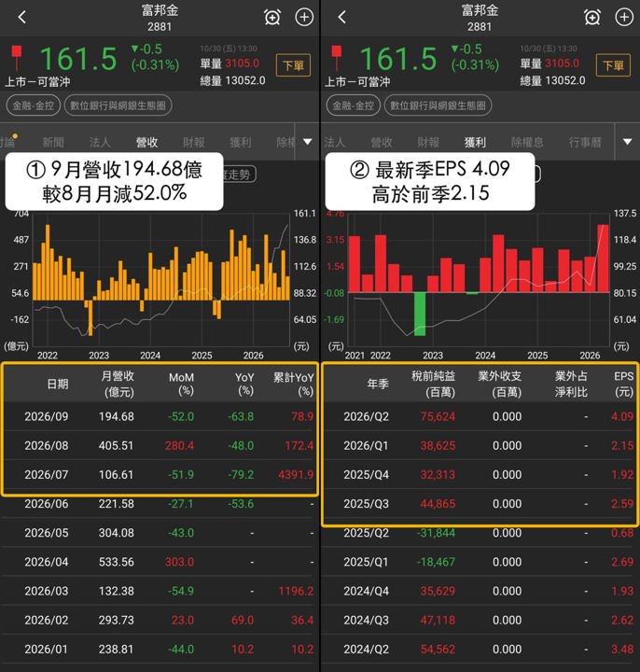Open 法人 tab in left panel
Screen dimensions: 640x672
(x=100, y=142)
